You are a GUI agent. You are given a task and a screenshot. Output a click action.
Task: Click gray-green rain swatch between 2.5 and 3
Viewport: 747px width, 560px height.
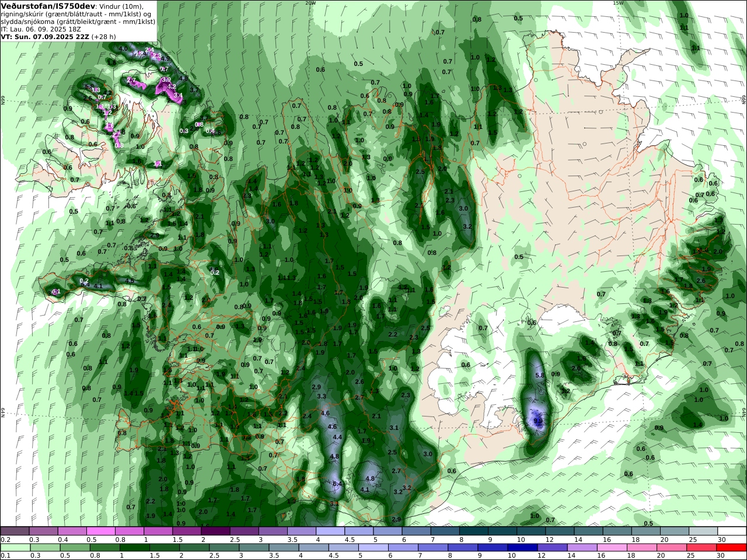224,548
